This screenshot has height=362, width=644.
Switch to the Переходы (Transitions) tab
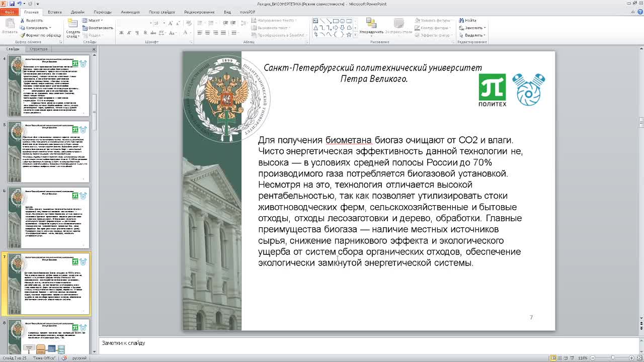(103, 12)
